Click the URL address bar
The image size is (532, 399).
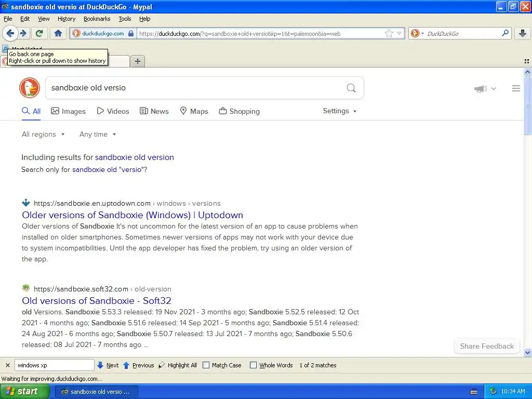click(x=261, y=34)
